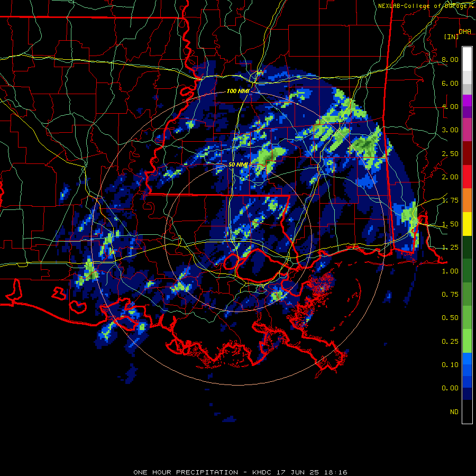Screen dimensions: 476x476
Task: Click the ND legend label
Action: (454, 412)
